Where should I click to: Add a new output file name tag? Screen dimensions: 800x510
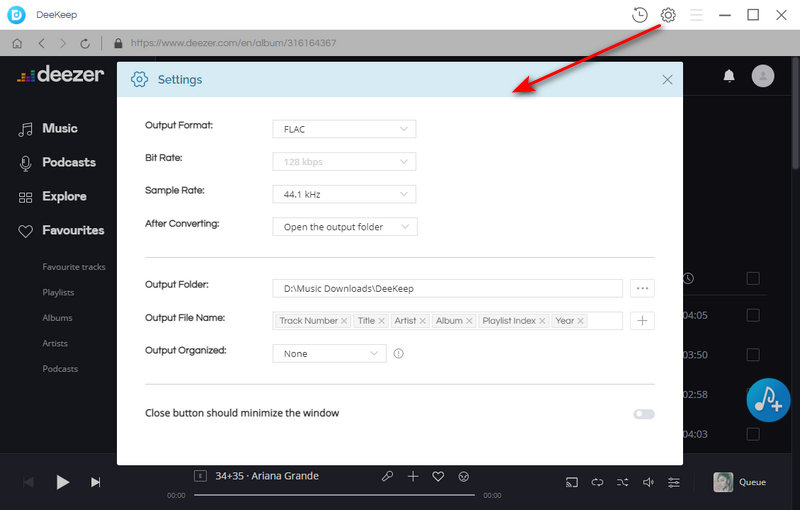(642, 320)
